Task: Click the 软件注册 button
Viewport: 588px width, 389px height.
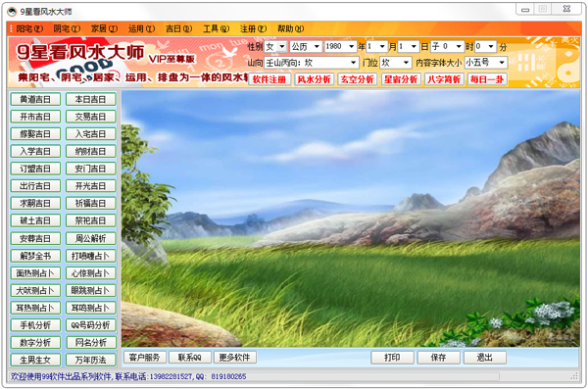Action: (269, 79)
